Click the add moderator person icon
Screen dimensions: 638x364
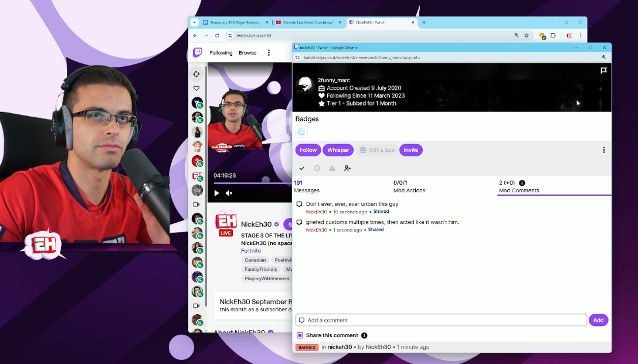click(x=348, y=168)
